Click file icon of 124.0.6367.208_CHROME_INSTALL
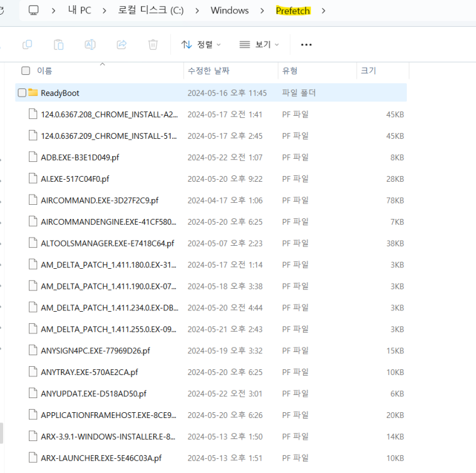The image size is (476, 473). coord(33,114)
